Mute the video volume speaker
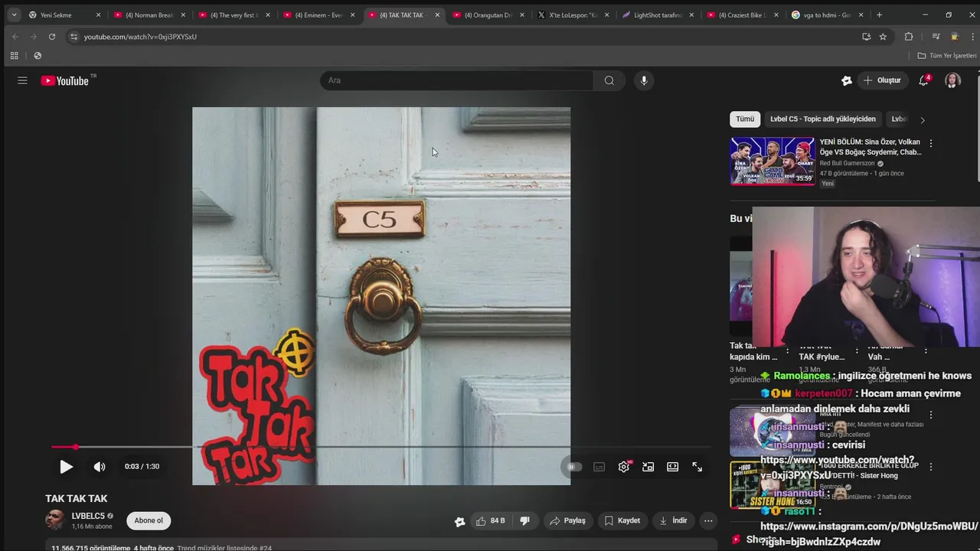Image resolution: width=980 pixels, height=551 pixels. point(100,467)
